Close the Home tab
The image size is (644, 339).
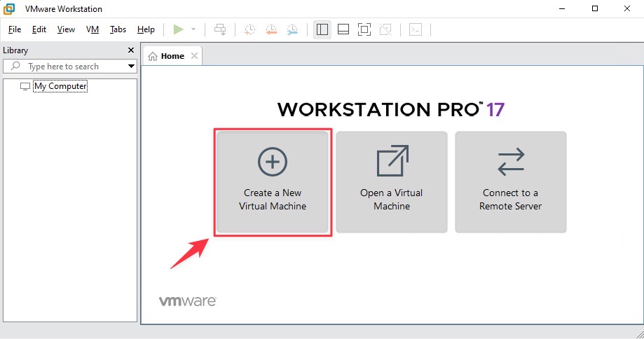click(194, 56)
